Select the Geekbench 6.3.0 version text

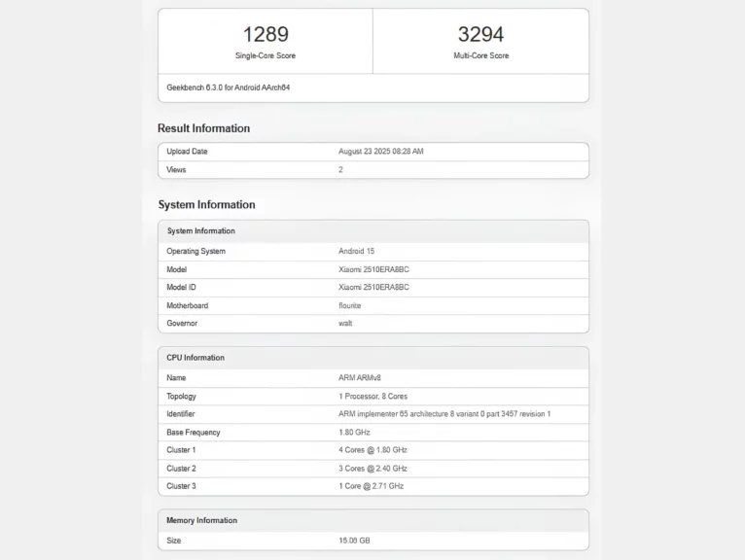229,87
